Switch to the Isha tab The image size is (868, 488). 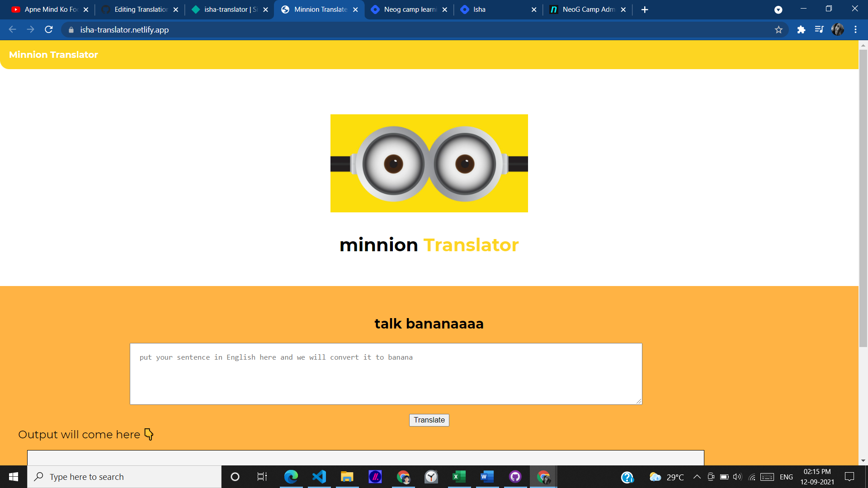[x=478, y=9]
